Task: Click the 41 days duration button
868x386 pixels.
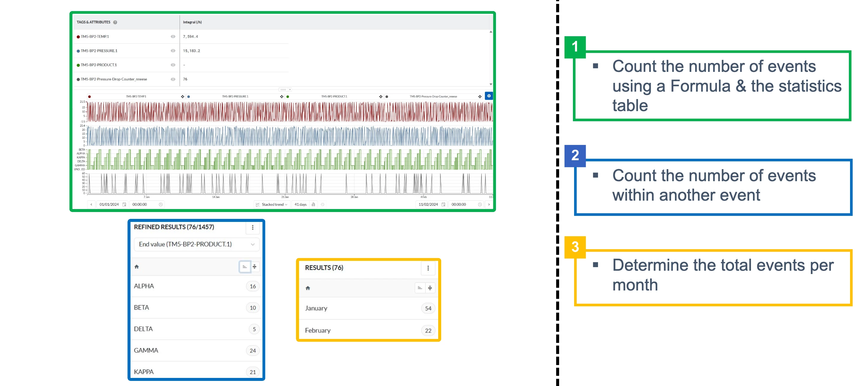Action: coord(300,204)
